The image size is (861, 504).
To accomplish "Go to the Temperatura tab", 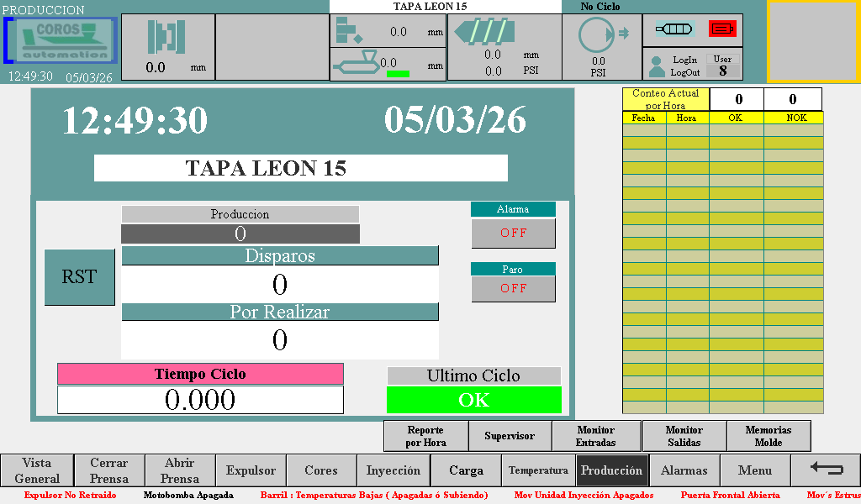I will tap(538, 470).
